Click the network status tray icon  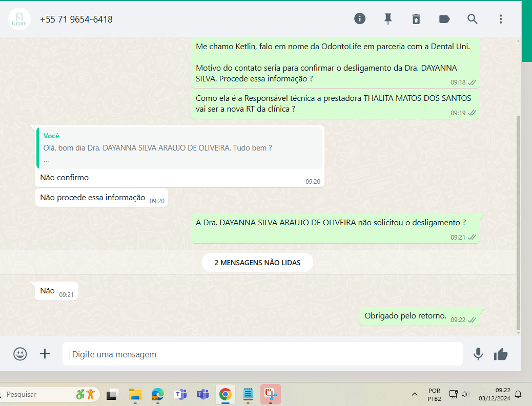453,394
